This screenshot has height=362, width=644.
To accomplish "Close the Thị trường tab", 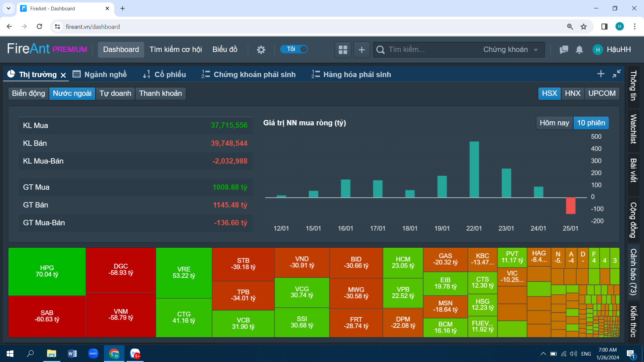I will click(63, 75).
